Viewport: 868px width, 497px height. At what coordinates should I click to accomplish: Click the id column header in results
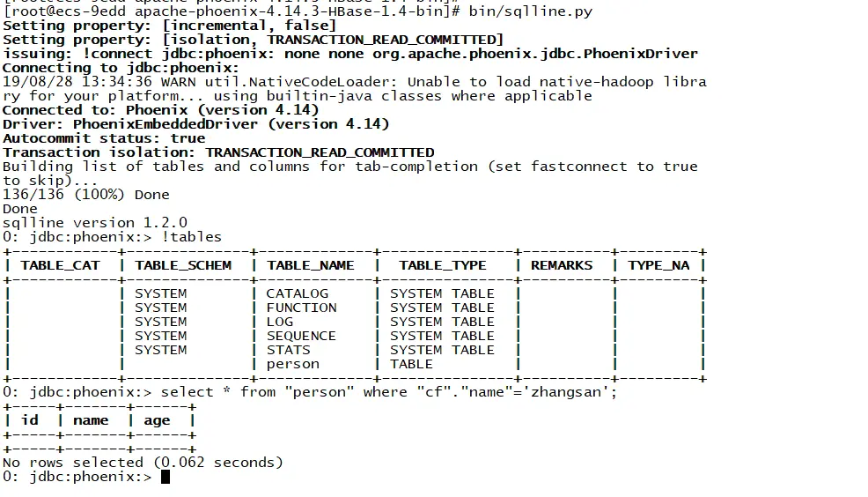(x=30, y=420)
